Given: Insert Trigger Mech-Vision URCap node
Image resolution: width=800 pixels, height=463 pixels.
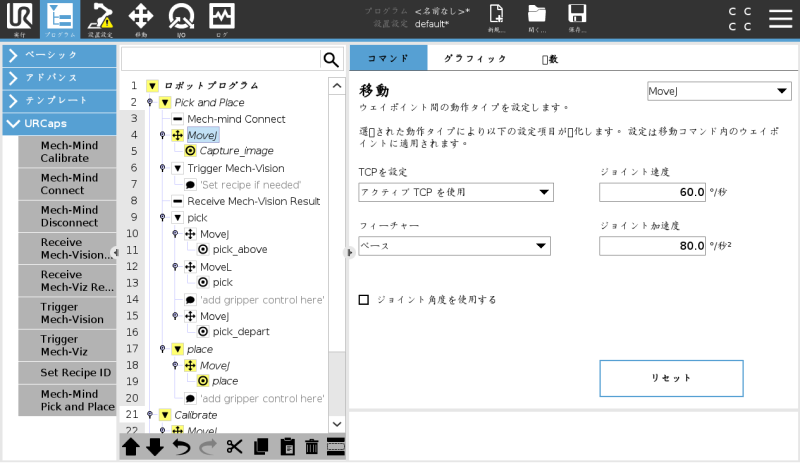Looking at the screenshot, I should click(x=67, y=313).
